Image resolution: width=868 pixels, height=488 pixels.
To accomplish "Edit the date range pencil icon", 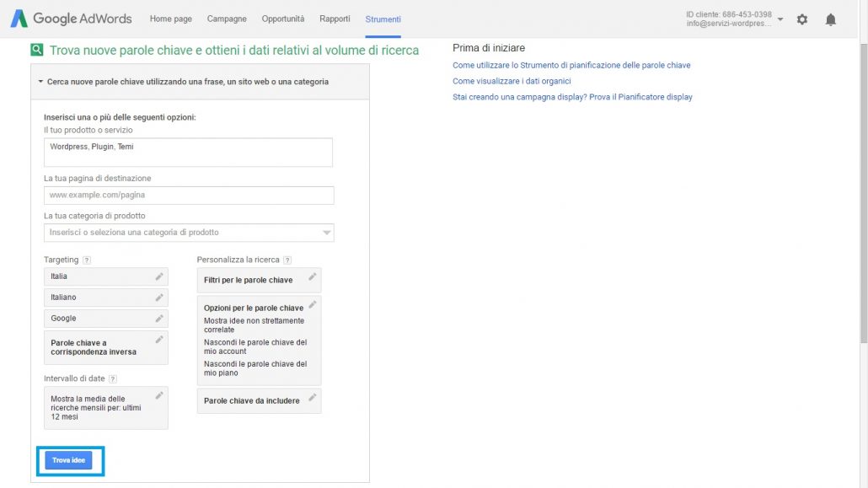I will pos(159,395).
